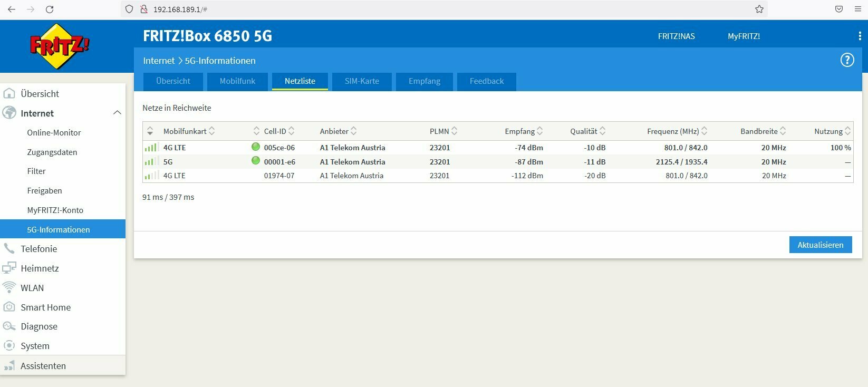Open the Empfang tab
The width and height of the screenshot is (868, 387).
click(x=425, y=81)
